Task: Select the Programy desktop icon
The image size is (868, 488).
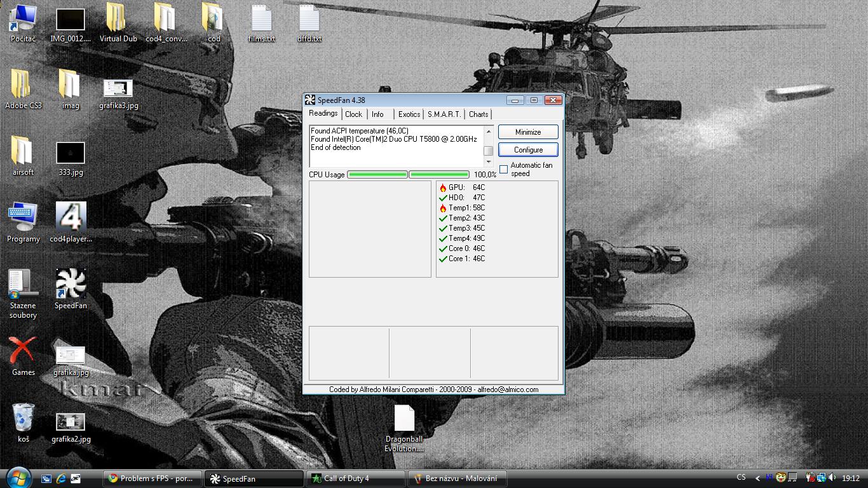Action: [x=24, y=223]
